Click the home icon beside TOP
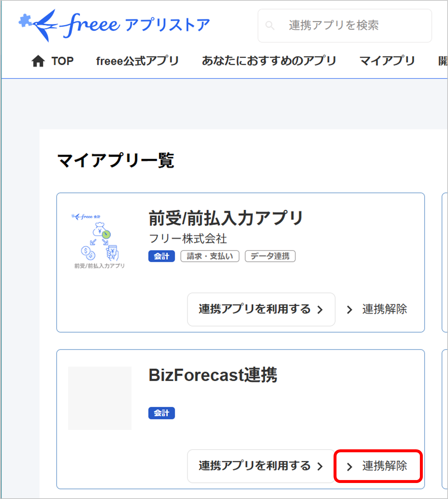This screenshot has height=499, width=448. 38,61
